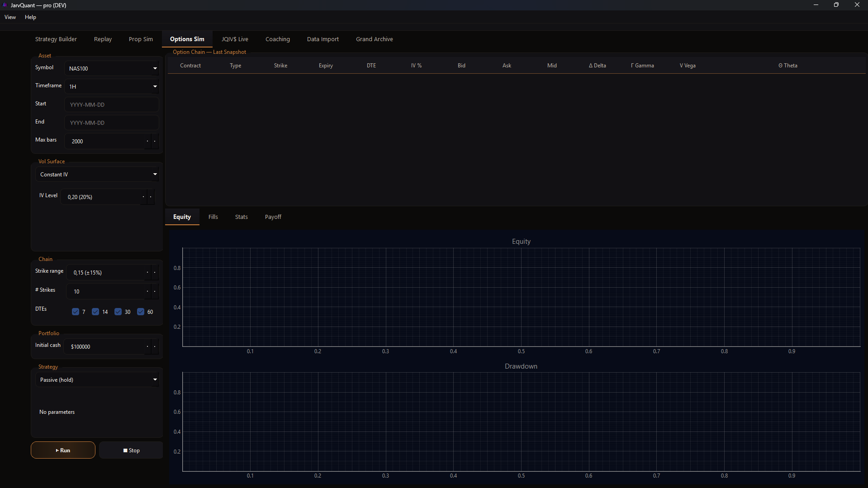Click the left stepper button of Initial cash
This screenshot has height=488, width=868.
click(147, 347)
